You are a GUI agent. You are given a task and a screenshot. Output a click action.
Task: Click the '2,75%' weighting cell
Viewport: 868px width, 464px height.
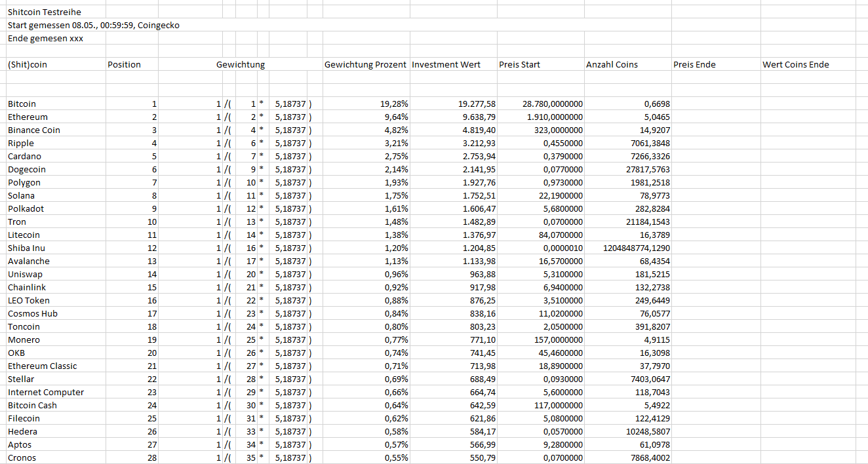(x=366, y=156)
